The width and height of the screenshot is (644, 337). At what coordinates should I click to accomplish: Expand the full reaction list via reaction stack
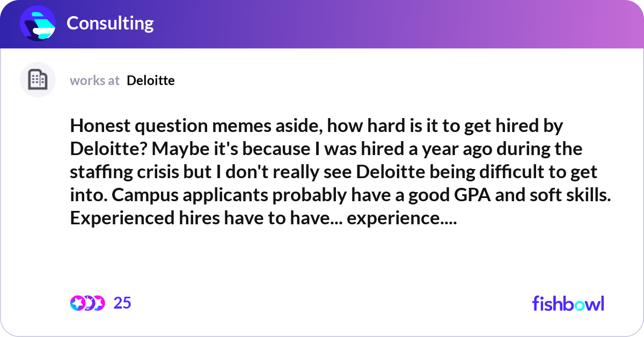[87, 303]
